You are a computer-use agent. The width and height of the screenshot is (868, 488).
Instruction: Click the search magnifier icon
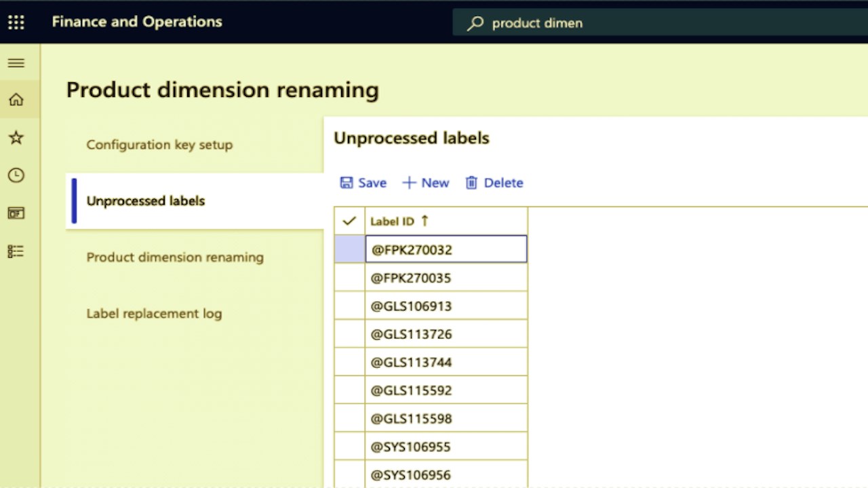tap(475, 23)
